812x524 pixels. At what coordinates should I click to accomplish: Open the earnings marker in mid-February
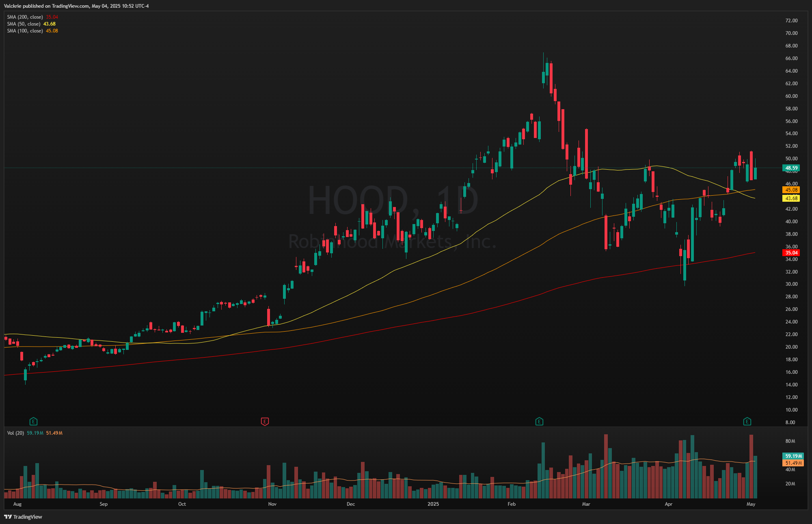click(x=539, y=421)
